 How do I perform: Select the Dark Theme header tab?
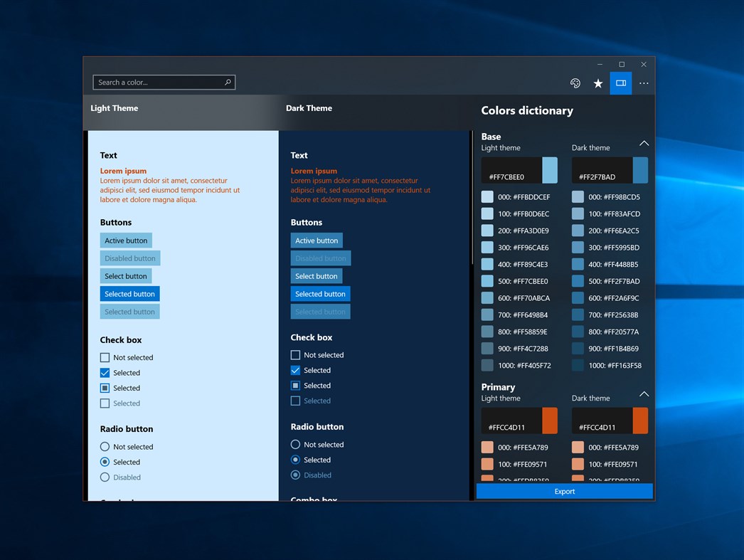pos(309,108)
